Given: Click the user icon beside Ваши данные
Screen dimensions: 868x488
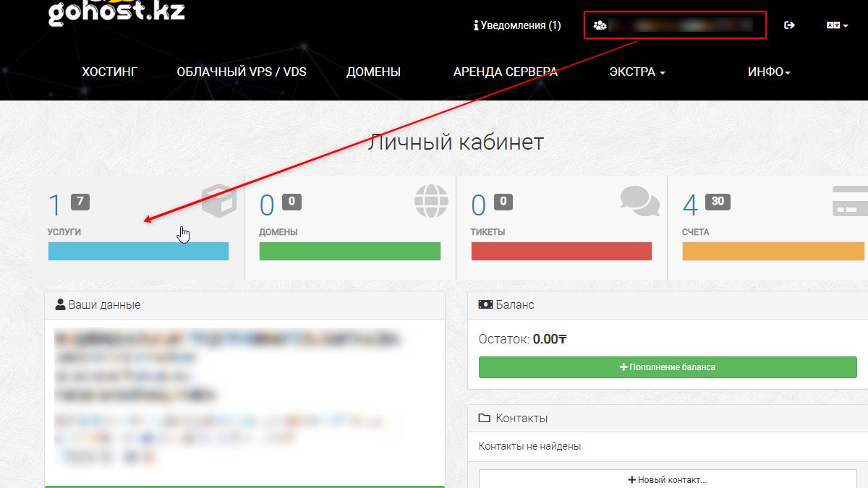Looking at the screenshot, I should click(x=60, y=304).
